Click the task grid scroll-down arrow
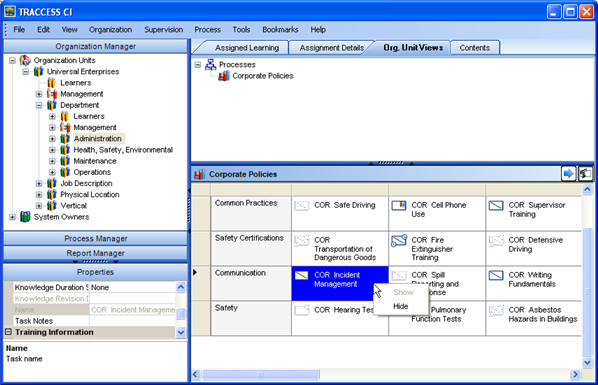The image size is (598, 385). (x=587, y=362)
